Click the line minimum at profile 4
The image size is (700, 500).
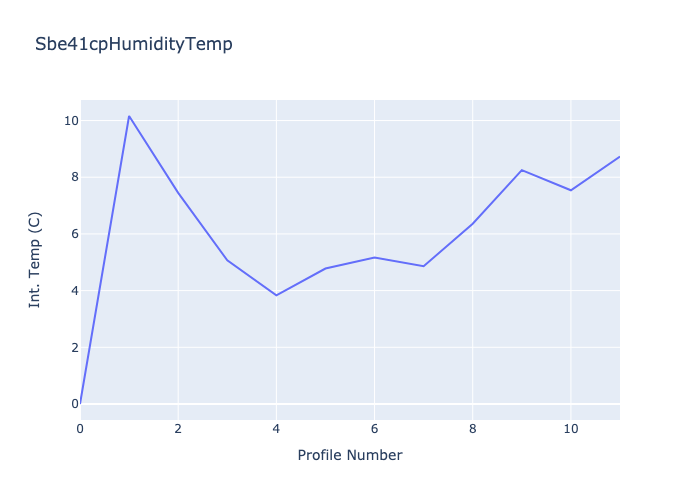coord(276,295)
